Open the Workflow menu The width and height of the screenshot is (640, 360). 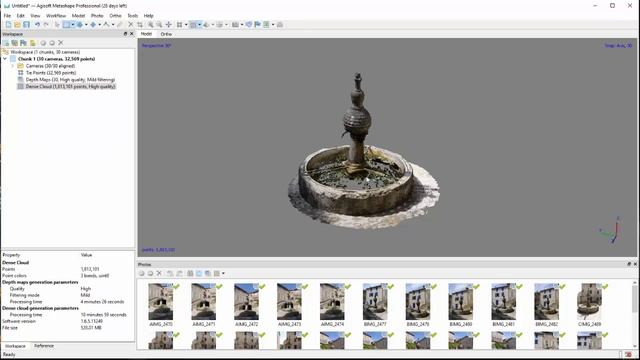tap(56, 16)
